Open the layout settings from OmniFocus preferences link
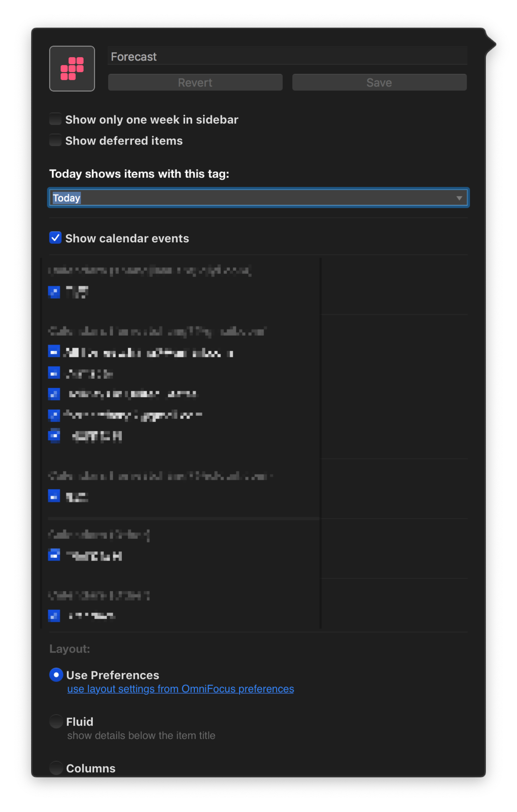This screenshot has height=812, width=517. point(180,689)
